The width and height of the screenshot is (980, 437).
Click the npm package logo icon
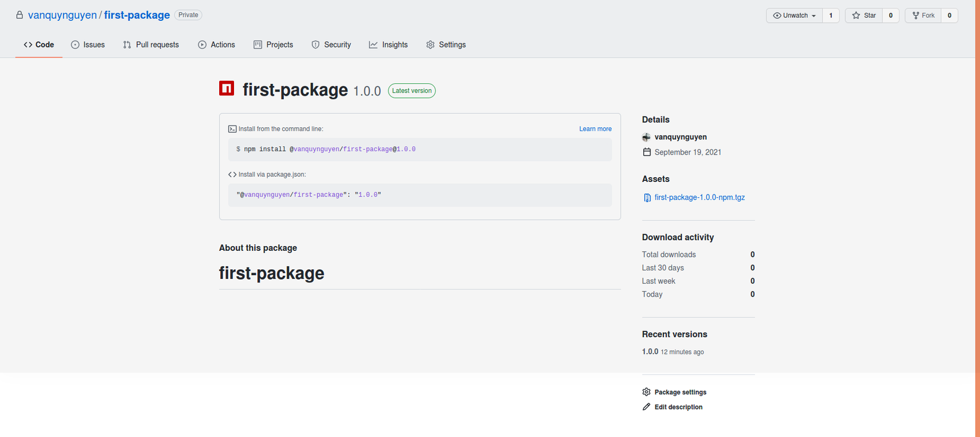[226, 89]
